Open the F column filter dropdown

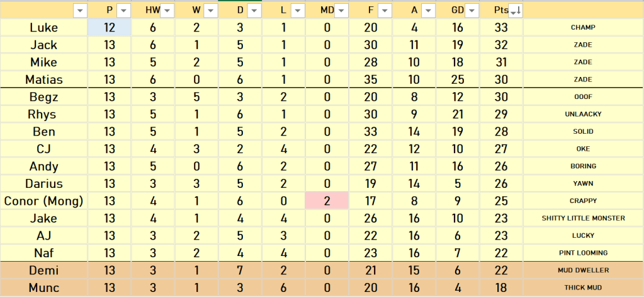(385, 10)
